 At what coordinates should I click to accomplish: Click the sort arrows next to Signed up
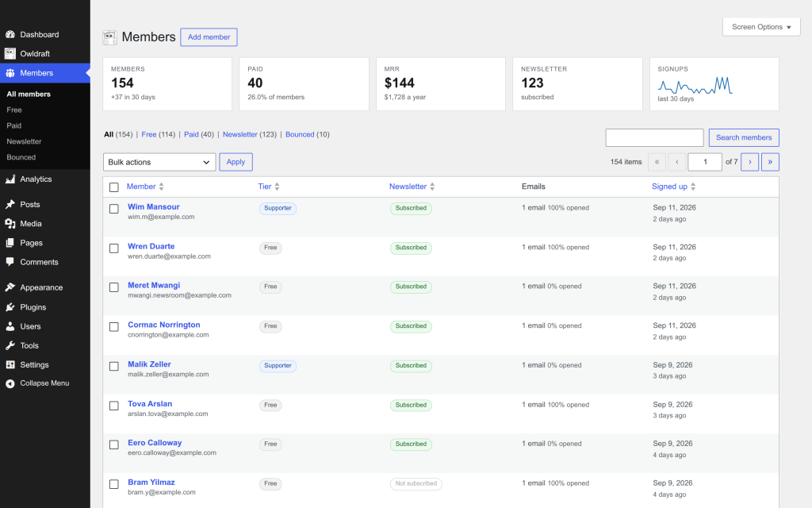(693, 187)
